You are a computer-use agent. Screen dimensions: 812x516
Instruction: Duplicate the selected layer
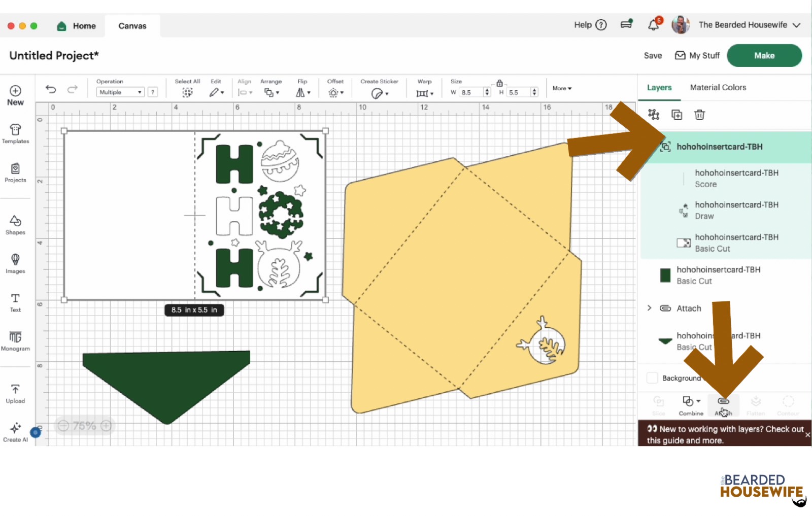(676, 115)
